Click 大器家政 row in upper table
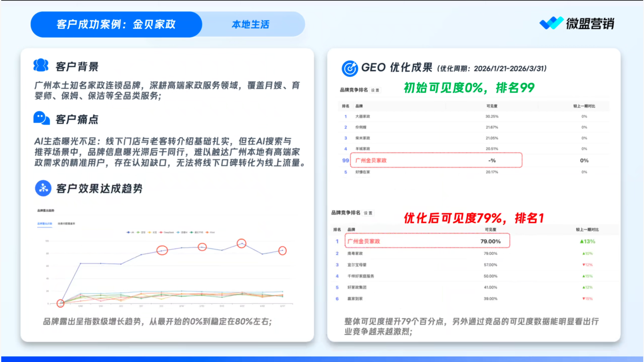 pyautogui.click(x=473, y=117)
